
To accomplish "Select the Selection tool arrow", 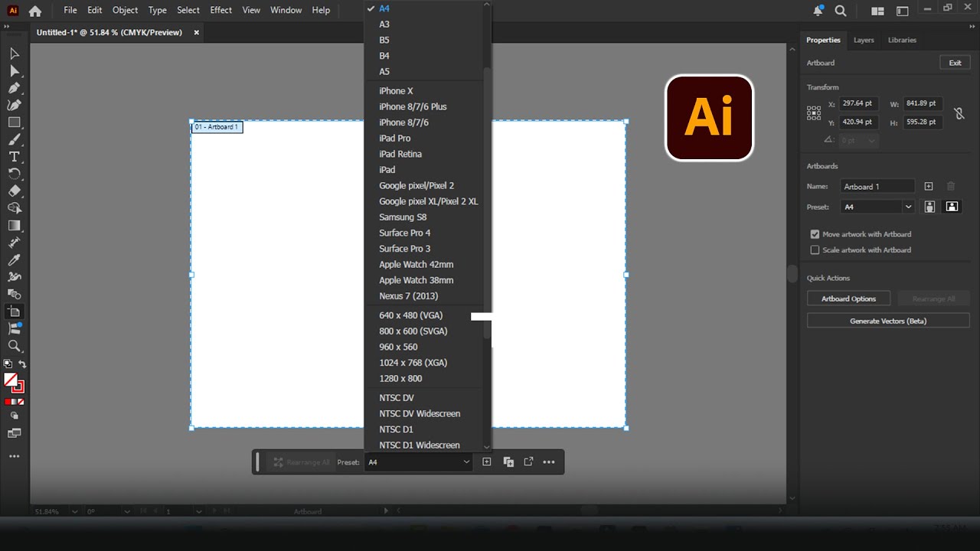I will (14, 54).
